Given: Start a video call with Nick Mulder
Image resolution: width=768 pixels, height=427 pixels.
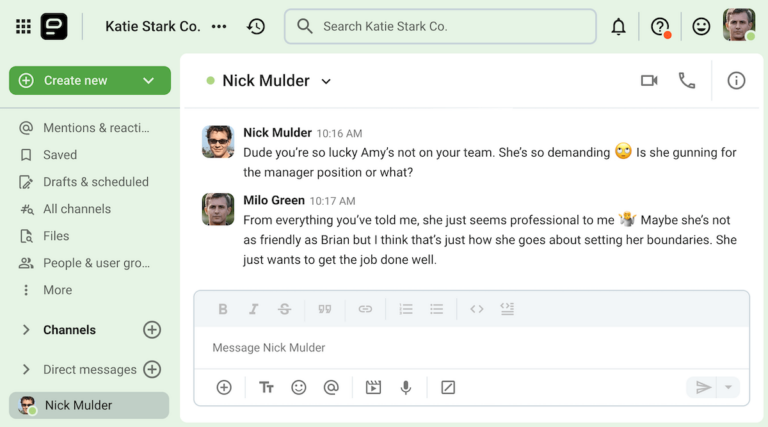Looking at the screenshot, I should (649, 81).
